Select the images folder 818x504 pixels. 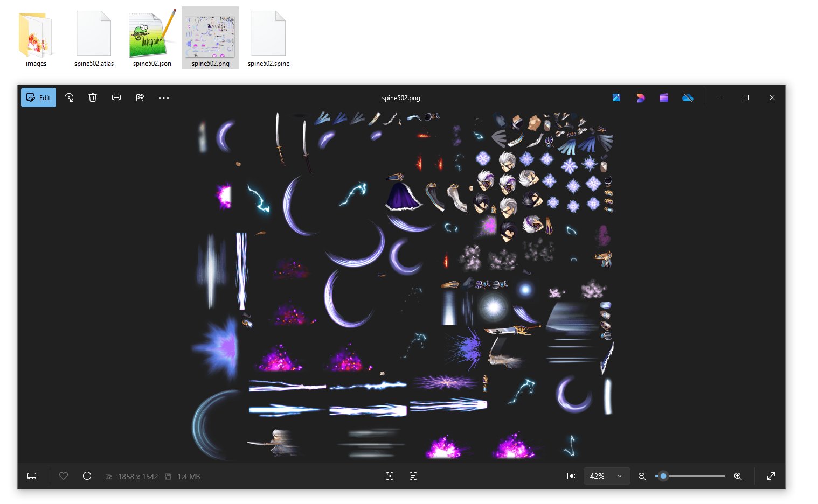coord(36,39)
